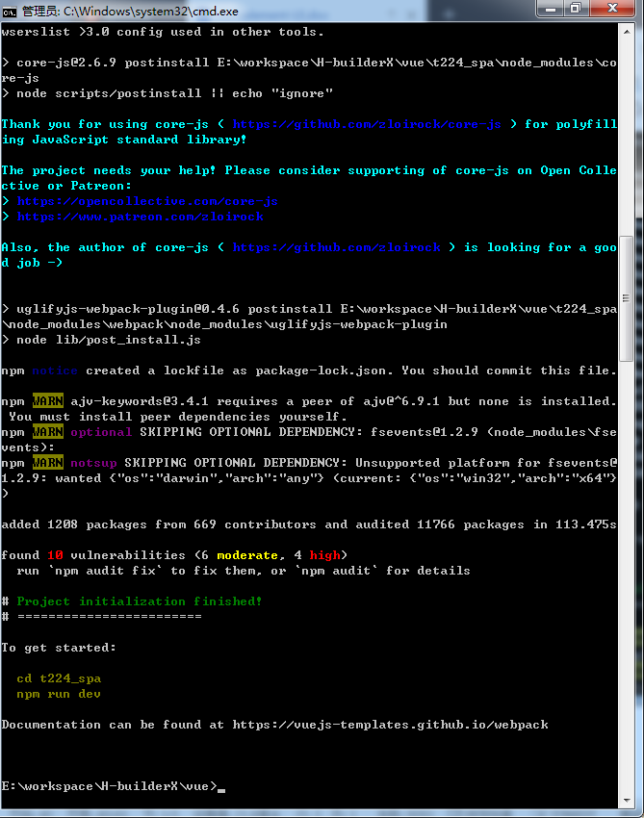Click the 'cd t224_spa' command text
Image resolution: width=644 pixels, height=818 pixels.
pos(59,678)
